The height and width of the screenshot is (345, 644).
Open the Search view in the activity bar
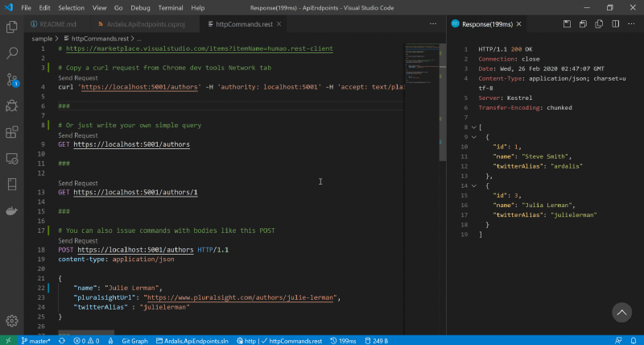(x=12, y=53)
